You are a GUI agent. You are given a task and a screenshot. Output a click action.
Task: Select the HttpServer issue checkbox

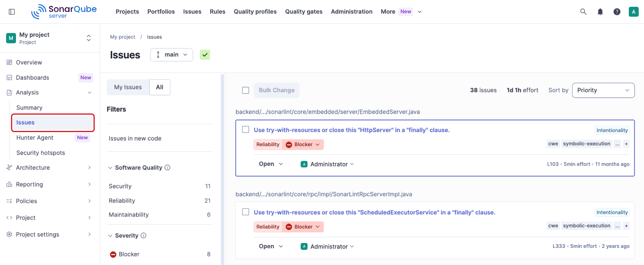pos(246,129)
